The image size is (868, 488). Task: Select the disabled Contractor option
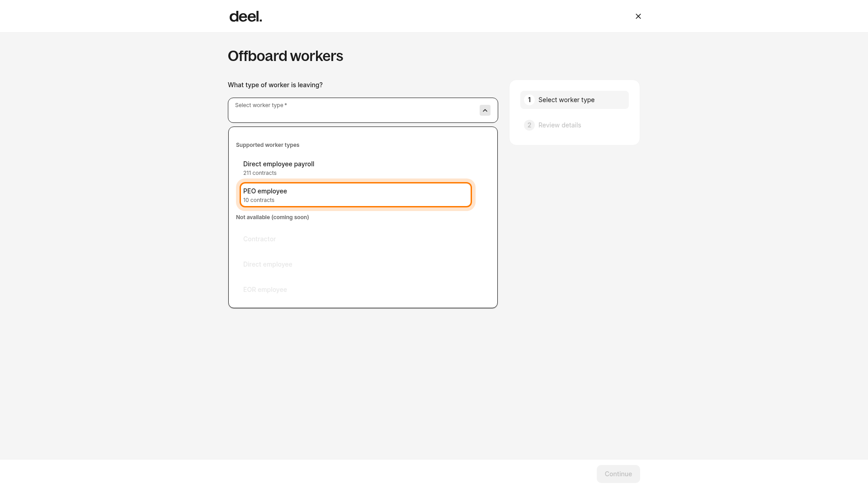point(355,239)
